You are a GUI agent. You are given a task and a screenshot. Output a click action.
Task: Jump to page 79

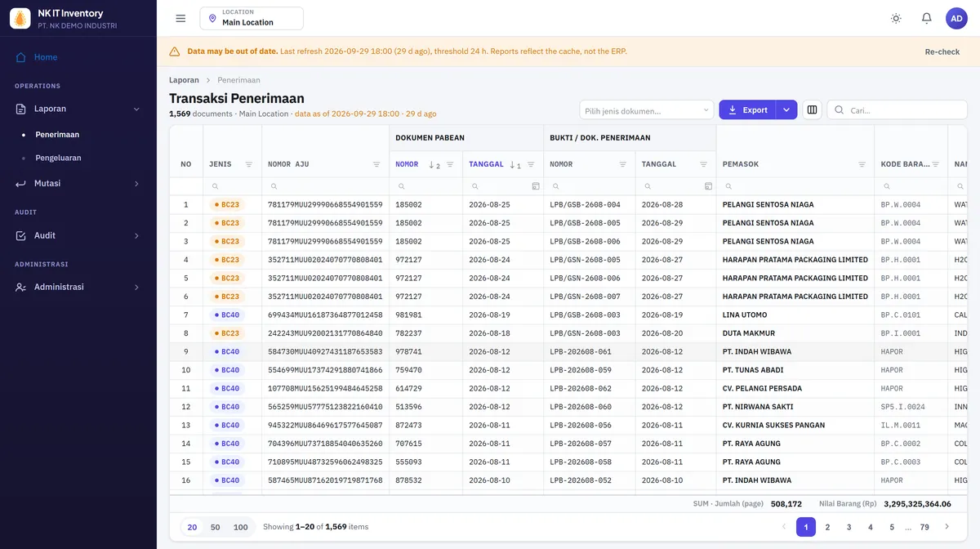click(924, 527)
